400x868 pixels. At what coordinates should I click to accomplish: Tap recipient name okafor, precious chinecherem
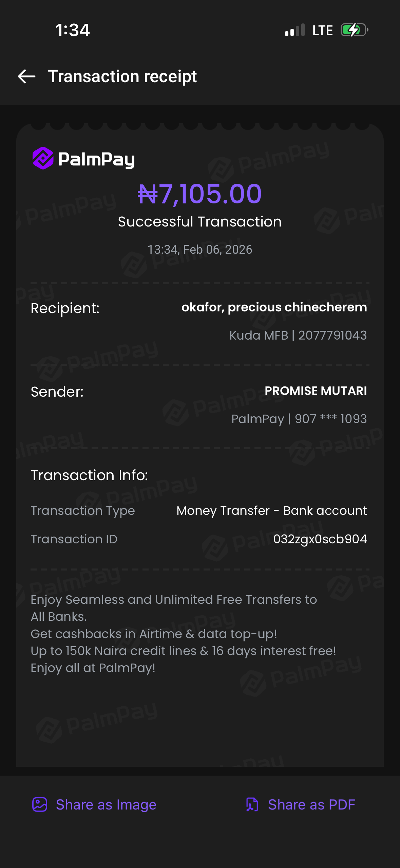coord(274,307)
